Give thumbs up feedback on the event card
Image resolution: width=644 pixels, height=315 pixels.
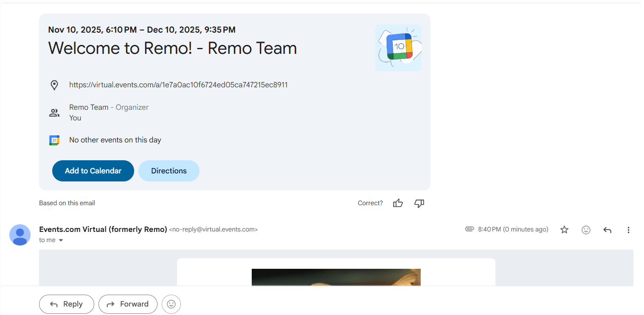pyautogui.click(x=398, y=203)
